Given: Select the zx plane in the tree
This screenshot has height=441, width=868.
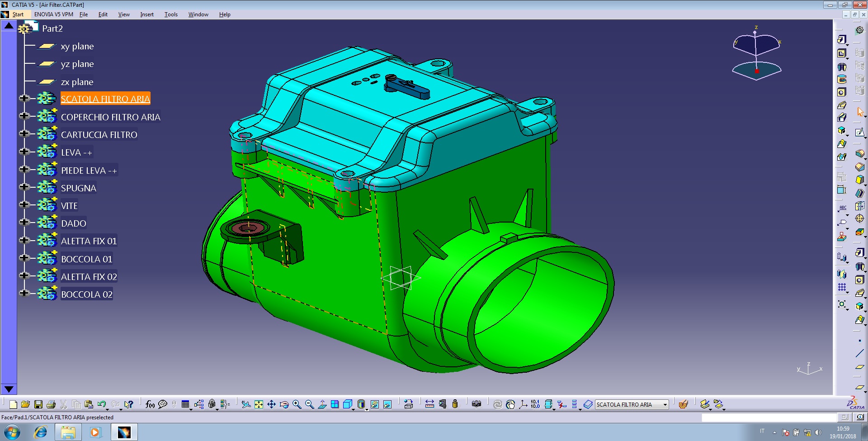Looking at the screenshot, I should point(77,82).
